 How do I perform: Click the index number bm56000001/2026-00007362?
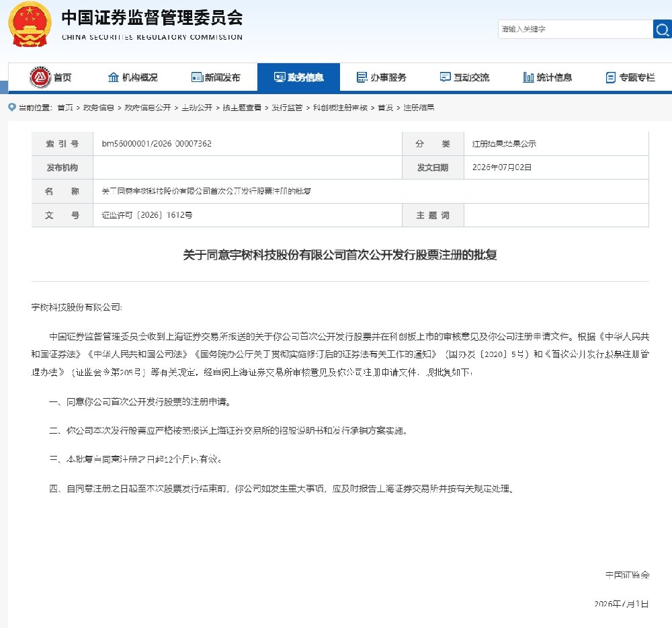click(x=157, y=144)
